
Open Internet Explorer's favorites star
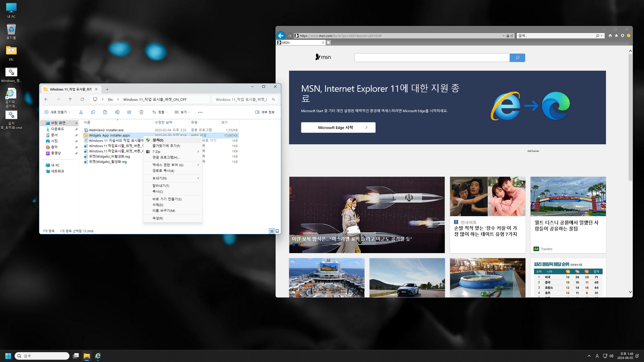point(616,36)
